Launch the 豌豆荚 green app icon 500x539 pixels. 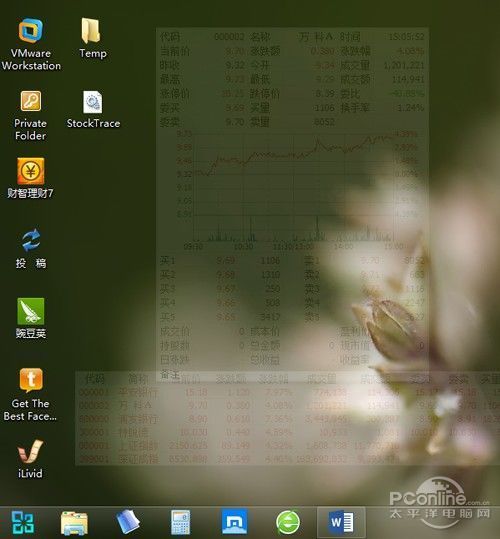point(31,318)
